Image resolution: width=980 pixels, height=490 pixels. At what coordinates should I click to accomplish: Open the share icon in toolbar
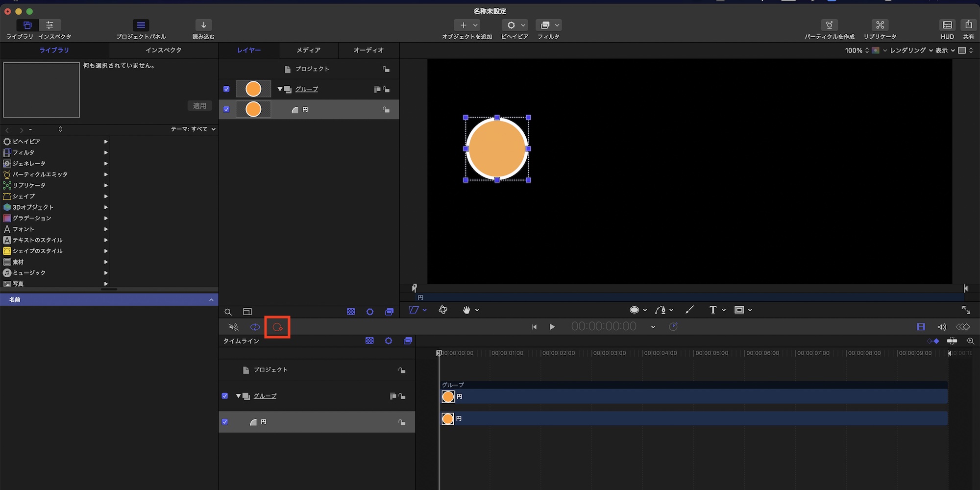(968, 25)
